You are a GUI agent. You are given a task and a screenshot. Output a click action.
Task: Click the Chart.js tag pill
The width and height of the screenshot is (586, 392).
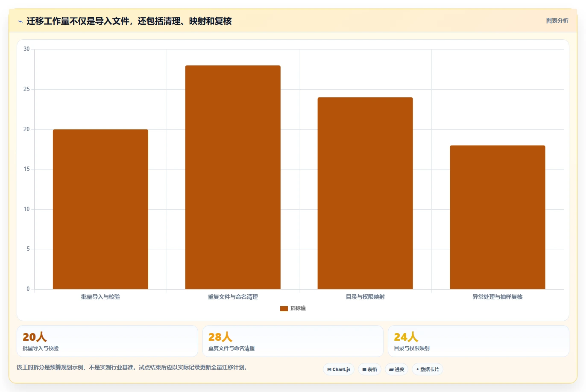(x=339, y=369)
